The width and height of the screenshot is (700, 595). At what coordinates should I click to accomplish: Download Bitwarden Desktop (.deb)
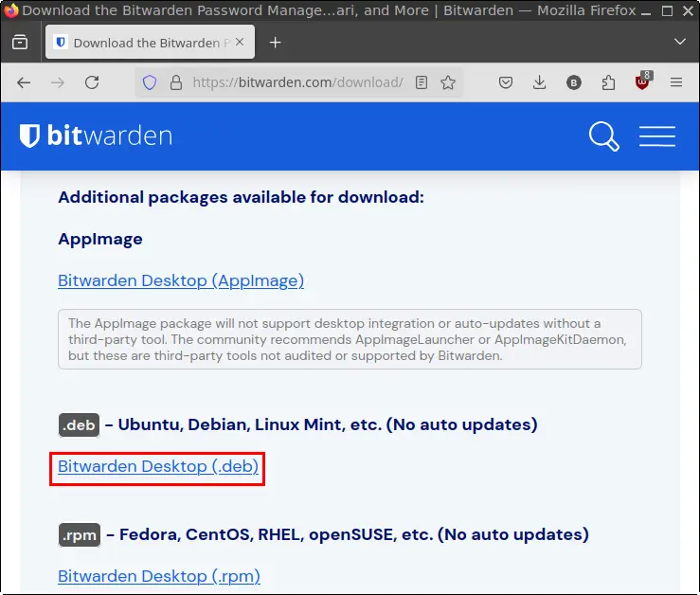158,466
